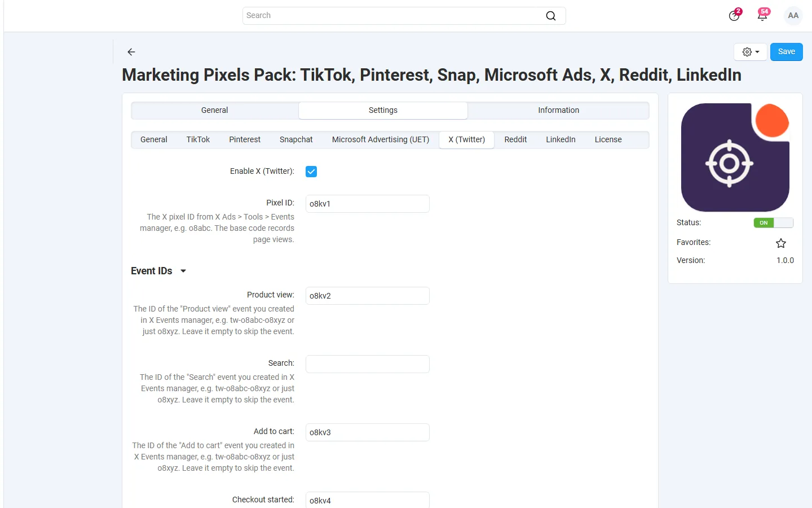This screenshot has height=508, width=812.
Task: Click the Add to cart event ID field
Action: [x=368, y=432]
